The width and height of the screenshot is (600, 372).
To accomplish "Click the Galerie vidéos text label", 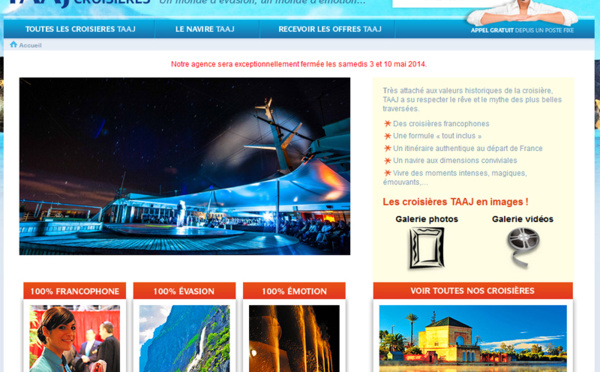I will [523, 219].
